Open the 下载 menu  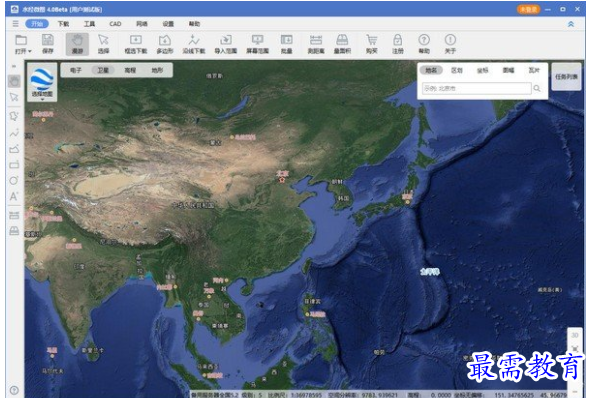tap(63, 24)
